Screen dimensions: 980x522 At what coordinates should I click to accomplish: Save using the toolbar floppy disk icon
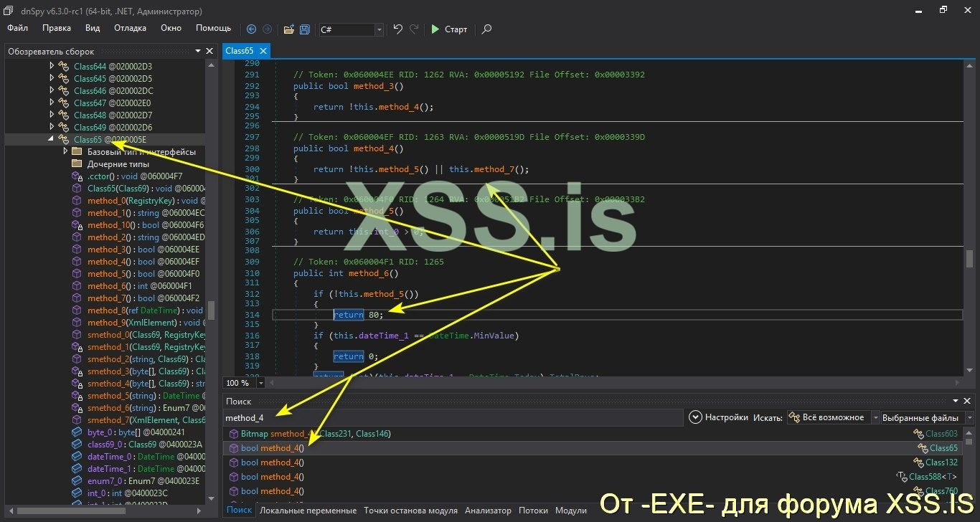(x=304, y=29)
